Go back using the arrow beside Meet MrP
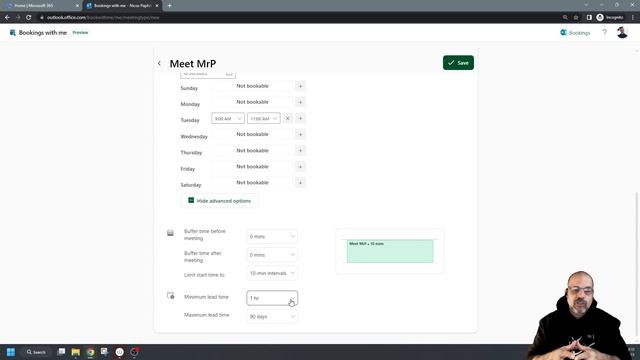640x360 pixels. (x=159, y=64)
